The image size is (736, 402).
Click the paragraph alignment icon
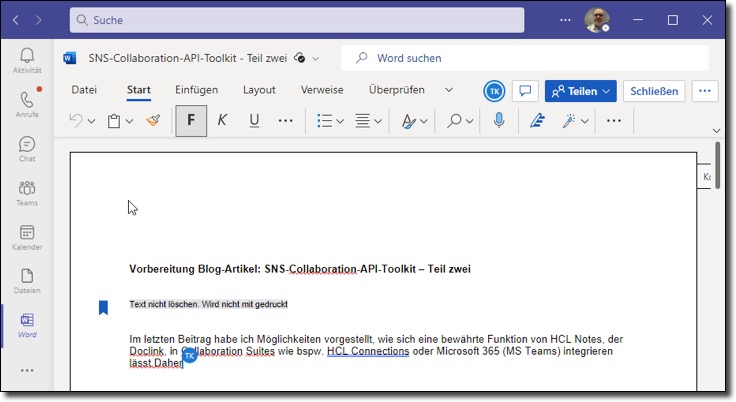(x=362, y=121)
